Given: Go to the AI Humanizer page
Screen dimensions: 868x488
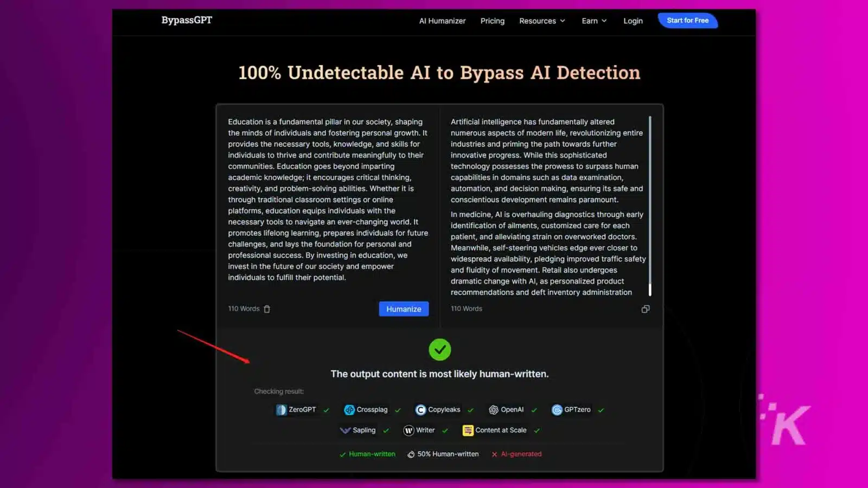Looking at the screenshot, I should click(x=442, y=21).
